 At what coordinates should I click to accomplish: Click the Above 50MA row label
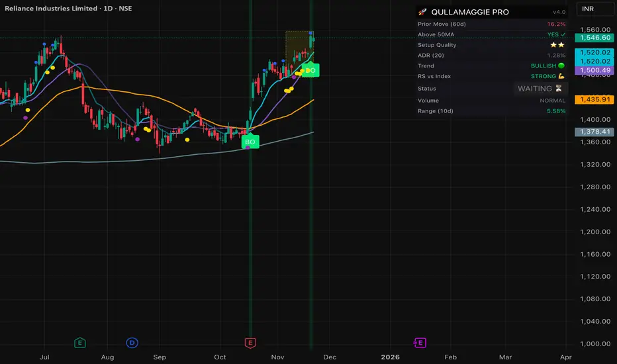tap(436, 34)
